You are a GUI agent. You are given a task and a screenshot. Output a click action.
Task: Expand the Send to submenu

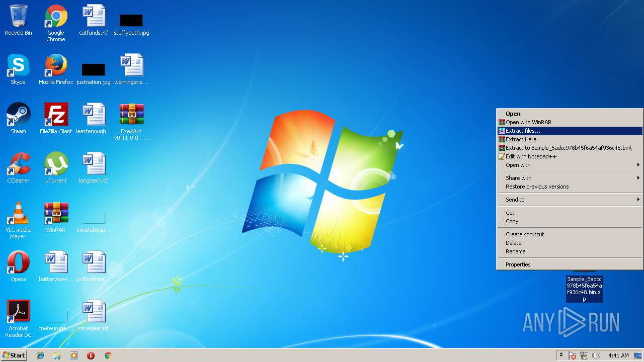point(570,200)
